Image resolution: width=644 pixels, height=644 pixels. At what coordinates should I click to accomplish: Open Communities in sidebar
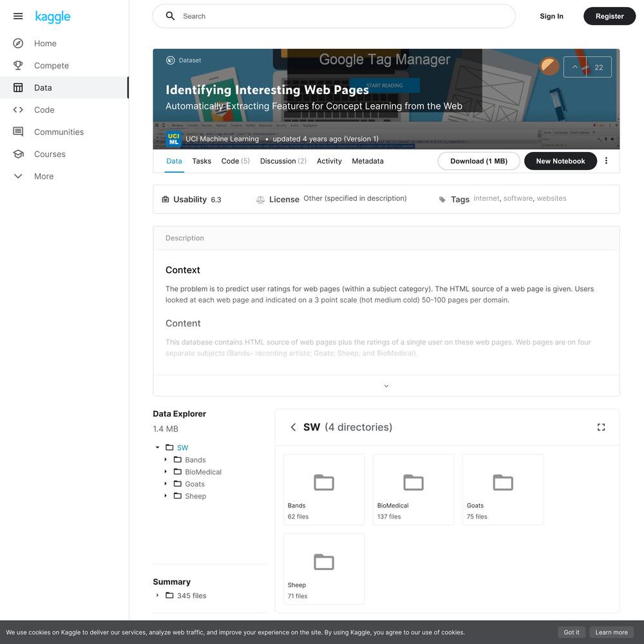click(x=59, y=132)
